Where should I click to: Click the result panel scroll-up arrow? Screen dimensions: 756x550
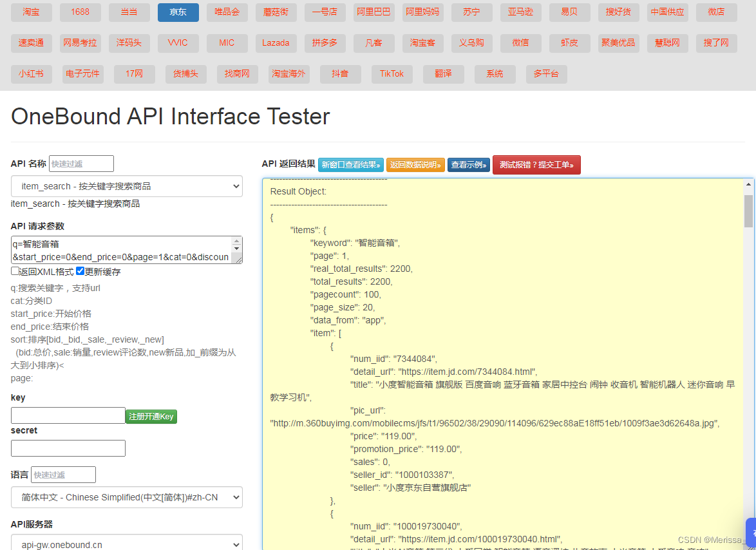(x=748, y=184)
